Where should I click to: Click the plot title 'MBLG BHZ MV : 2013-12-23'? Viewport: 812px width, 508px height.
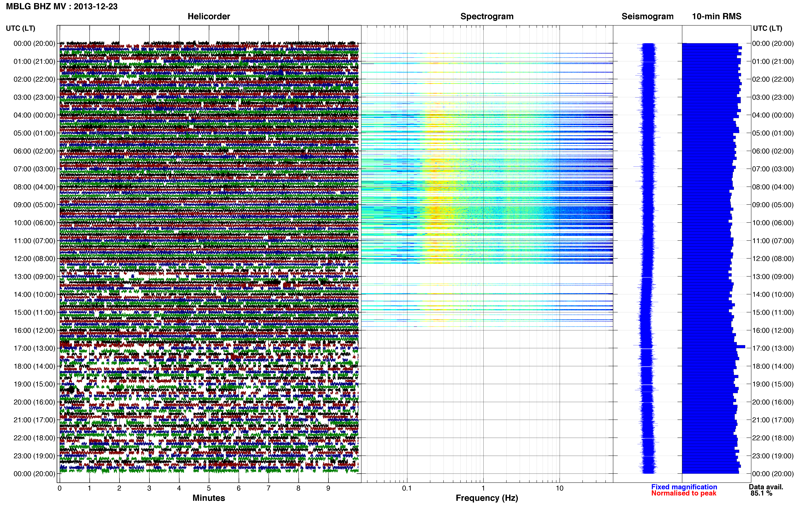pyautogui.click(x=62, y=6)
